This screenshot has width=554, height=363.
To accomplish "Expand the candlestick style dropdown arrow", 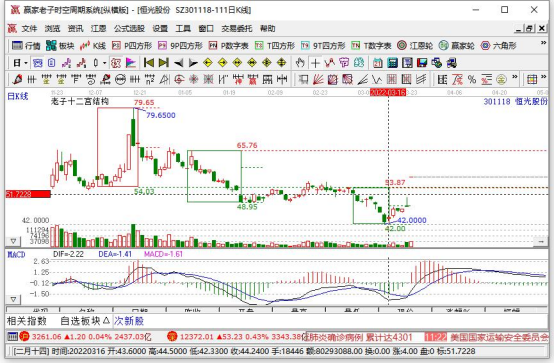I will click(x=105, y=63).
